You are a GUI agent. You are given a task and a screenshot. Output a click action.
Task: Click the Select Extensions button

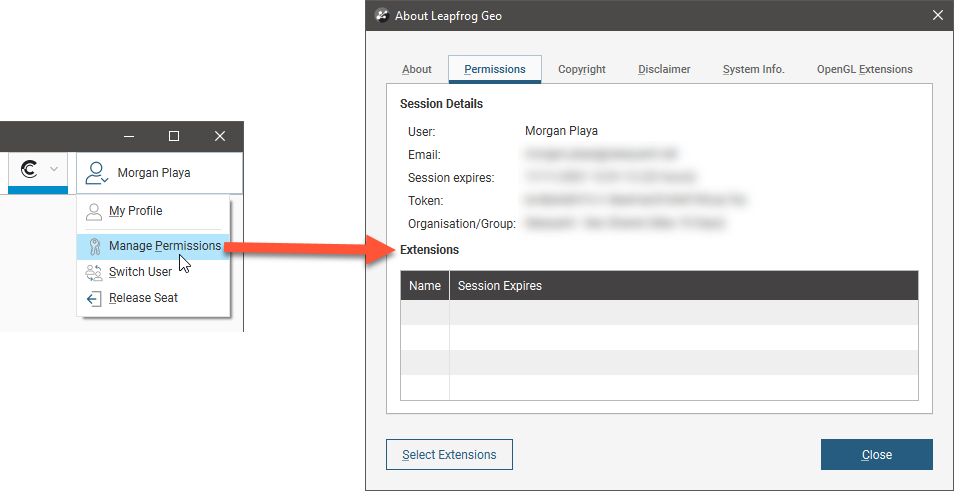click(x=449, y=455)
